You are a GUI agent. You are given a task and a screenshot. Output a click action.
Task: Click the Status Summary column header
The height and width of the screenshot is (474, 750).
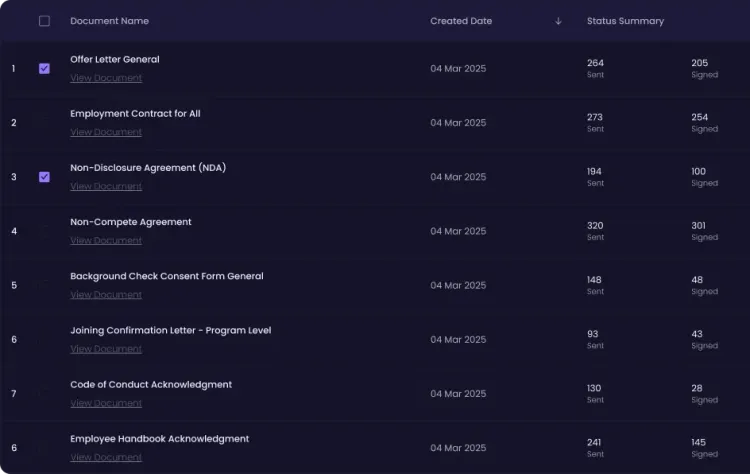click(x=625, y=21)
